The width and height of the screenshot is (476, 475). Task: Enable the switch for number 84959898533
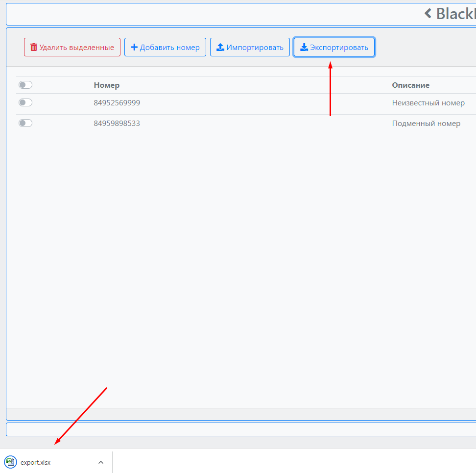25,124
